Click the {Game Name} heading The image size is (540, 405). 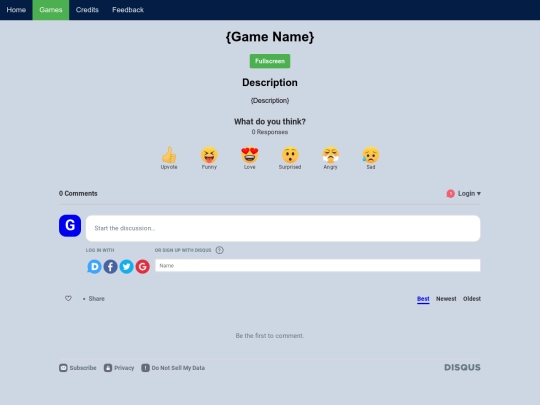(270, 37)
